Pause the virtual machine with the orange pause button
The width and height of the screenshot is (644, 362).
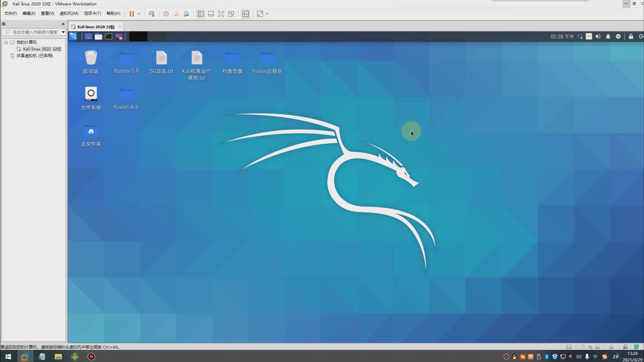click(x=131, y=14)
